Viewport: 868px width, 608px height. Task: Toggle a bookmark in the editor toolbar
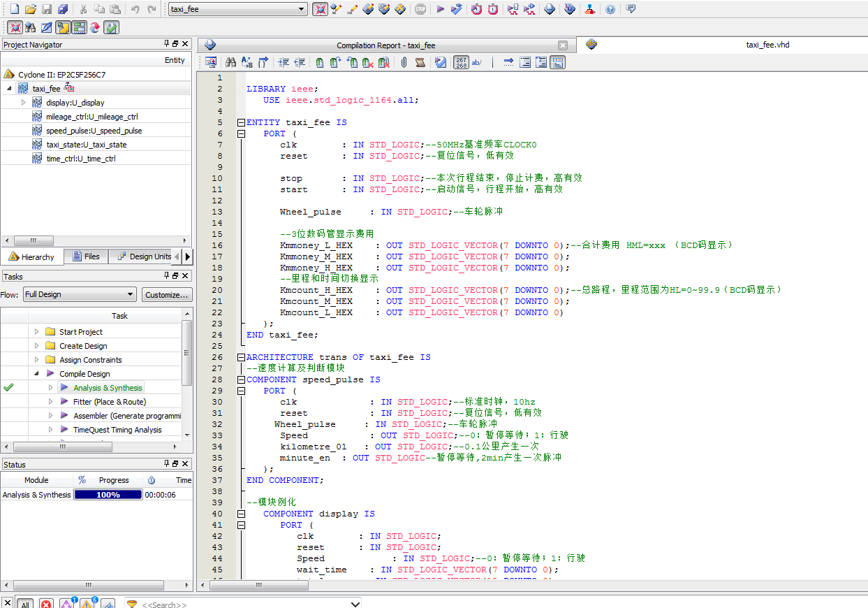319,62
